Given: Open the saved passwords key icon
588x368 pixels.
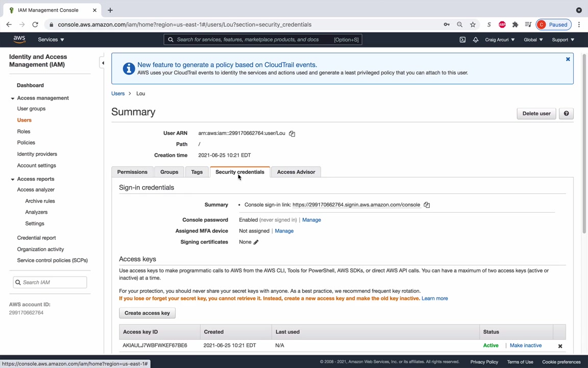Looking at the screenshot, I should click(446, 25).
